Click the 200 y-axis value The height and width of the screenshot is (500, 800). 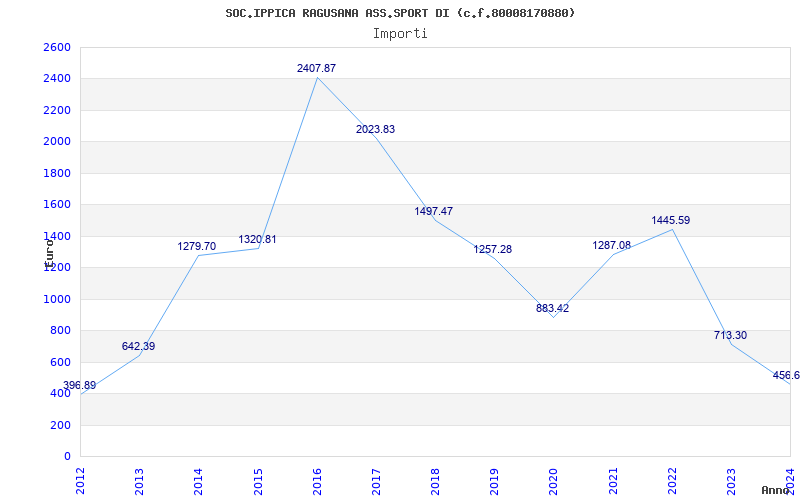60,426
